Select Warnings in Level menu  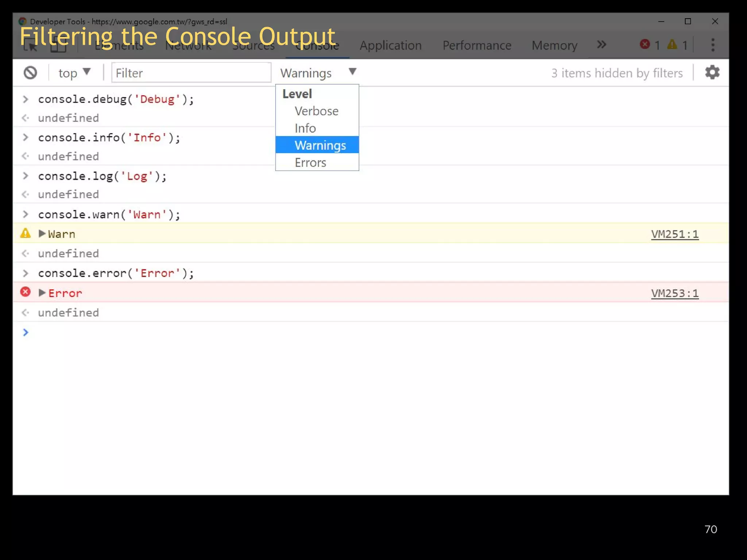tap(317, 145)
